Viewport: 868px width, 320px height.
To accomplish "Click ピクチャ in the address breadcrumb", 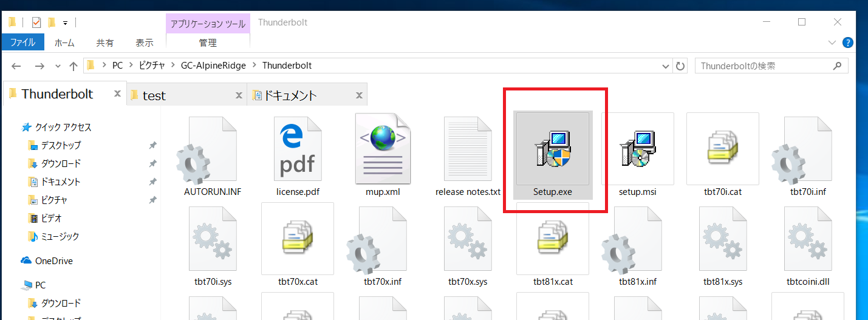I will click(x=151, y=66).
